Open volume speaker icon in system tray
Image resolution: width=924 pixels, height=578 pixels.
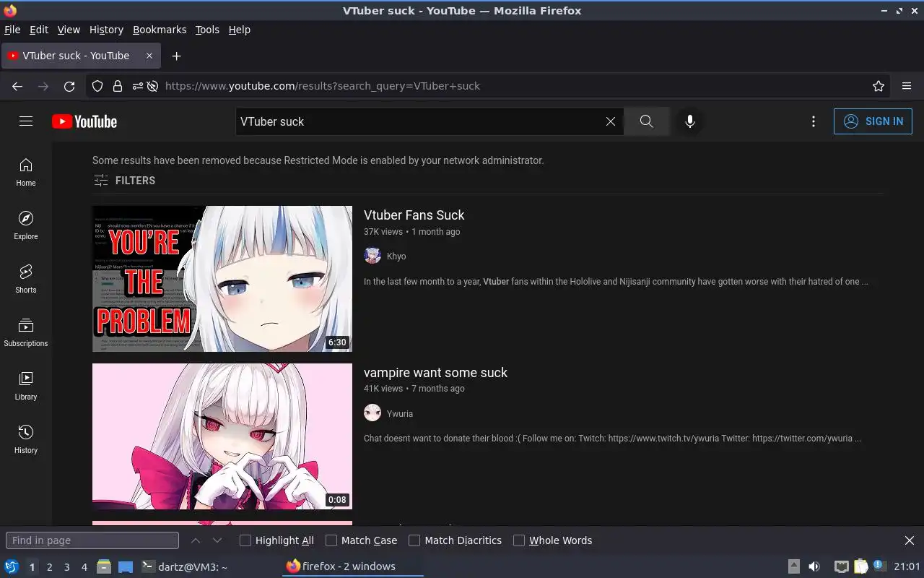[814, 566]
